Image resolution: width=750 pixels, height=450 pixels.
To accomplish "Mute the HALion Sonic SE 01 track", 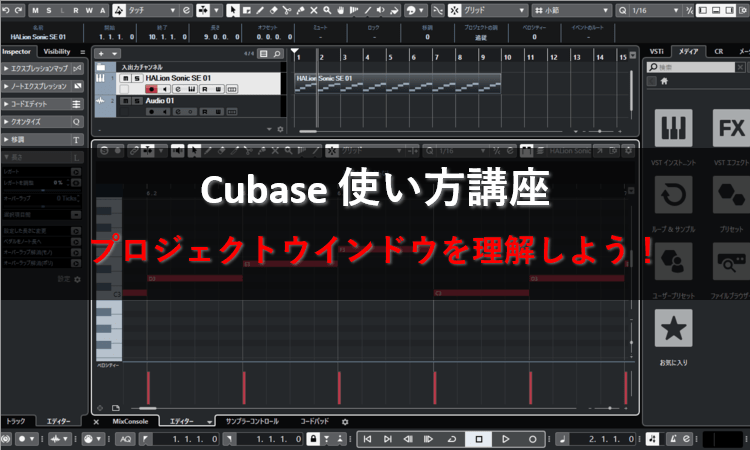I will [x=125, y=77].
